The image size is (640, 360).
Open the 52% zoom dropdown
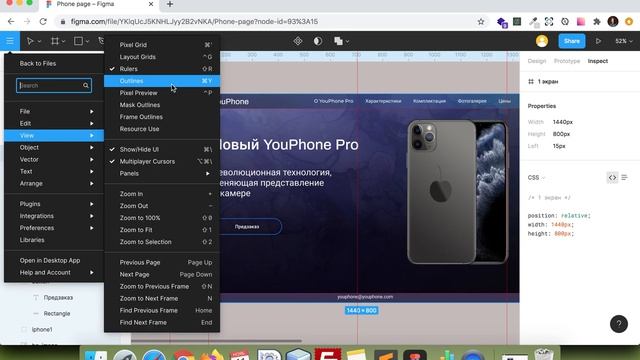pos(624,41)
